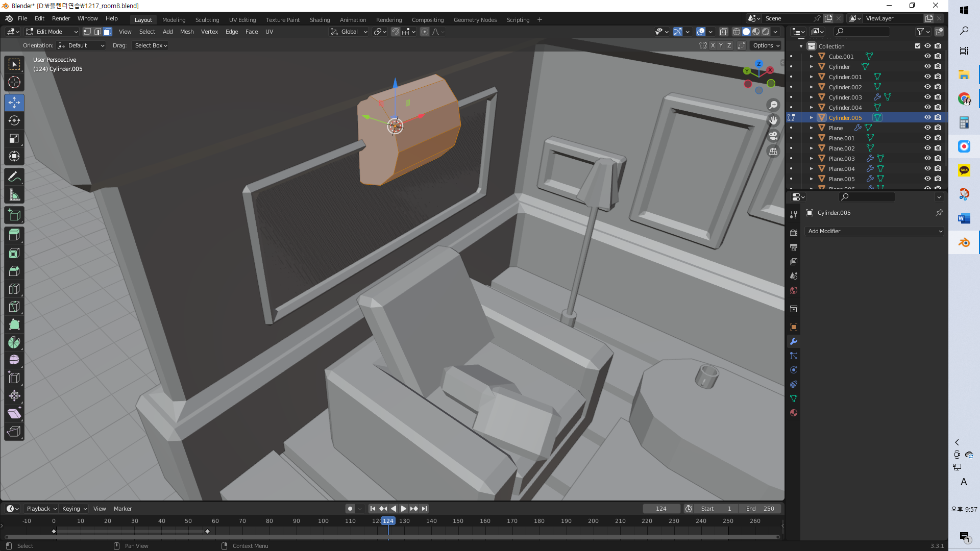Image resolution: width=980 pixels, height=551 pixels.
Task: Activate the Knife tool
Action: coord(14,307)
